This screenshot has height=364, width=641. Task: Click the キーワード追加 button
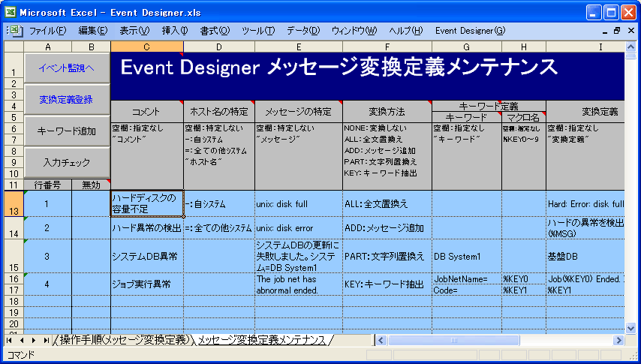tap(67, 131)
